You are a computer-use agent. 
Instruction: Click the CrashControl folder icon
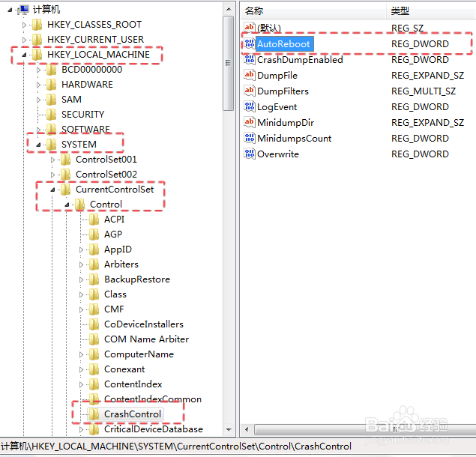[94, 414]
